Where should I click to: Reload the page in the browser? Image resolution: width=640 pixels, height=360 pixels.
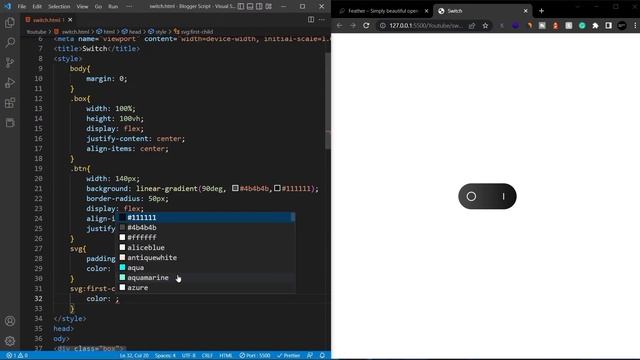(x=367, y=25)
